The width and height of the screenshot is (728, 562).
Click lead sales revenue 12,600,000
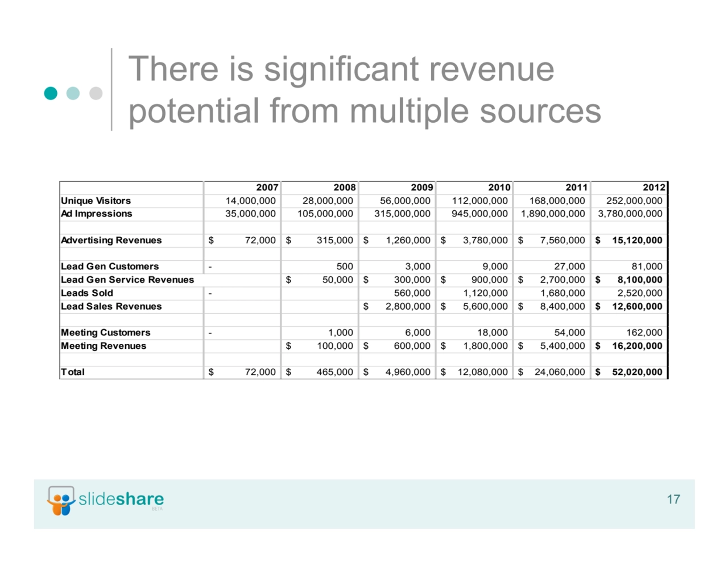coord(637,306)
